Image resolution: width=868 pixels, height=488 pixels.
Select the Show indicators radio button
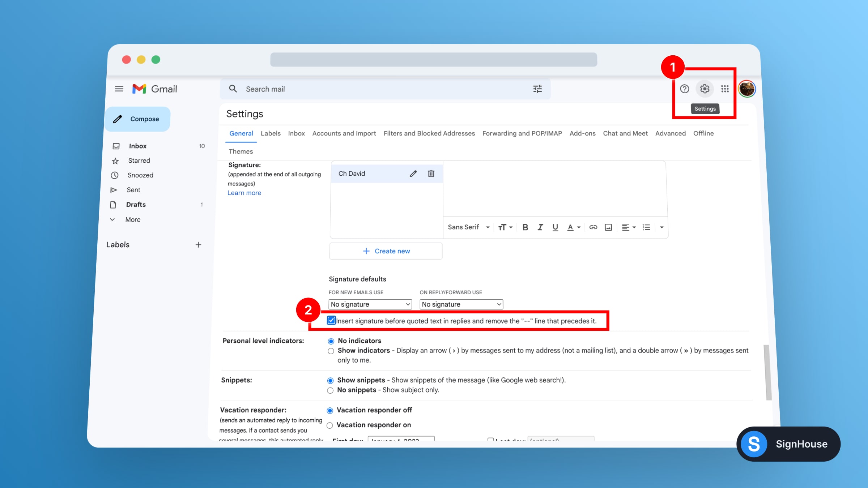click(x=331, y=351)
